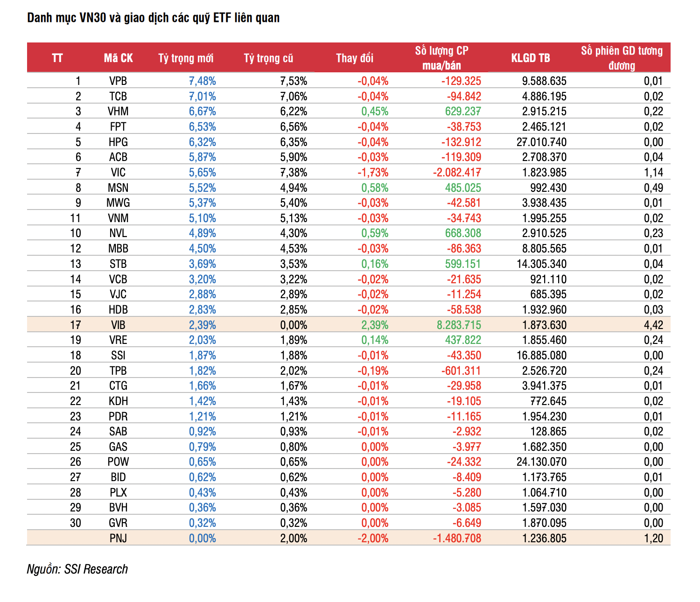
Task: Click the 'TT' column header
Action: 57,58
